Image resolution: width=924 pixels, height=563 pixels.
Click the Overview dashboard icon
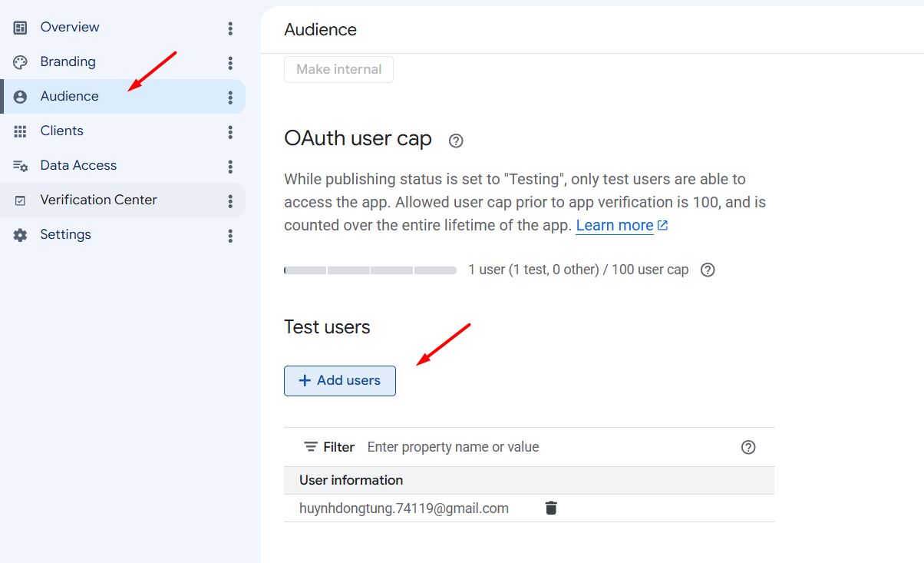pos(21,28)
